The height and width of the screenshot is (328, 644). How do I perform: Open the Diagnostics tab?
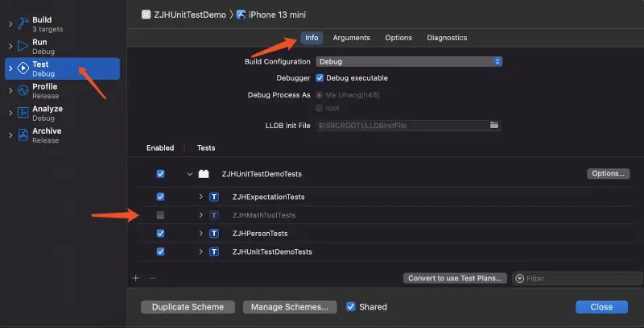(447, 38)
